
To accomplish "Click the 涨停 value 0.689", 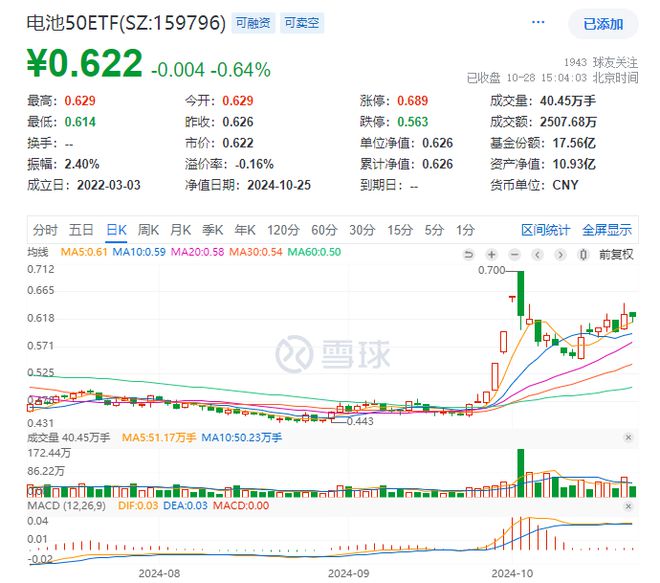I will tap(412, 101).
